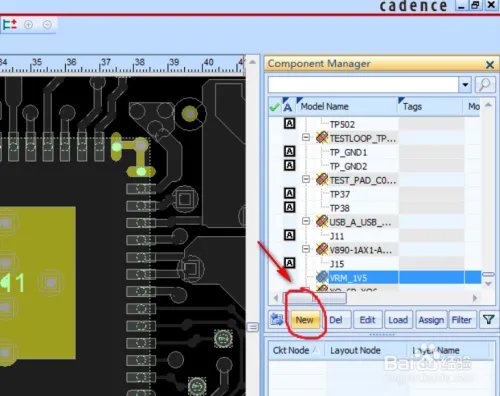This screenshot has height=396, width=500.
Task: Toggle the A box for TP38
Action: point(289,207)
